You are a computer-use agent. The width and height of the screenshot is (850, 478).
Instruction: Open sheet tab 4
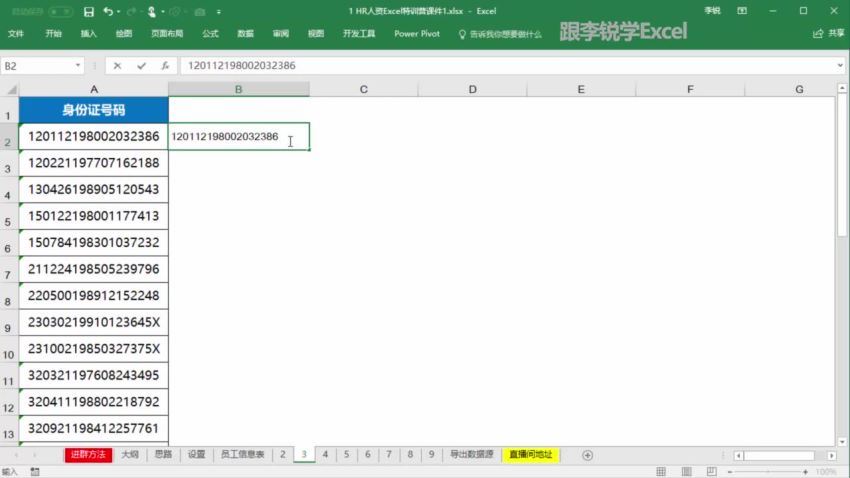pyautogui.click(x=325, y=455)
